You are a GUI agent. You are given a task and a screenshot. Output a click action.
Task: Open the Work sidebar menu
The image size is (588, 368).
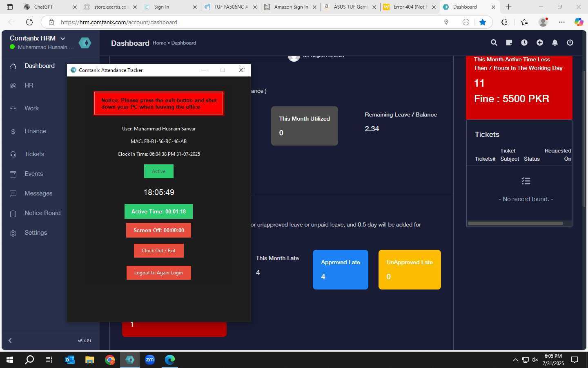(x=31, y=108)
